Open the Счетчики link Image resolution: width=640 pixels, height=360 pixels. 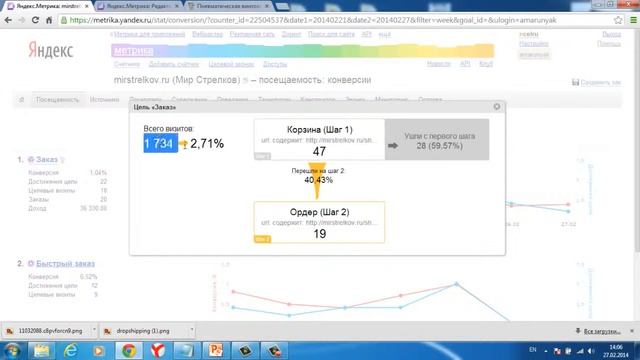(127, 64)
